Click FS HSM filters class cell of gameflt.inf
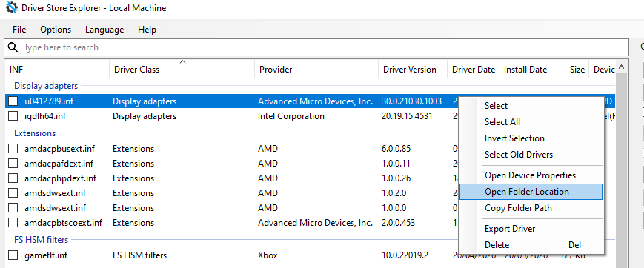The image size is (644, 268). click(139, 255)
